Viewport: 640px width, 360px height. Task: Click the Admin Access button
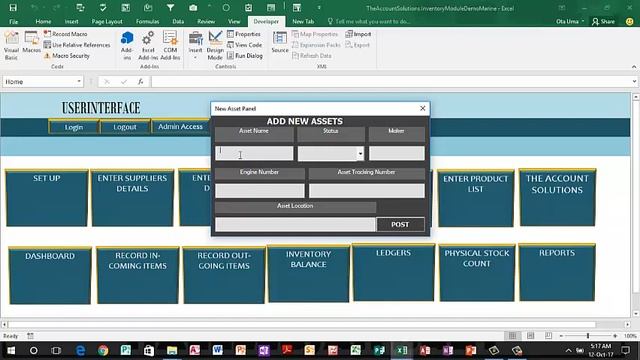pos(180,127)
